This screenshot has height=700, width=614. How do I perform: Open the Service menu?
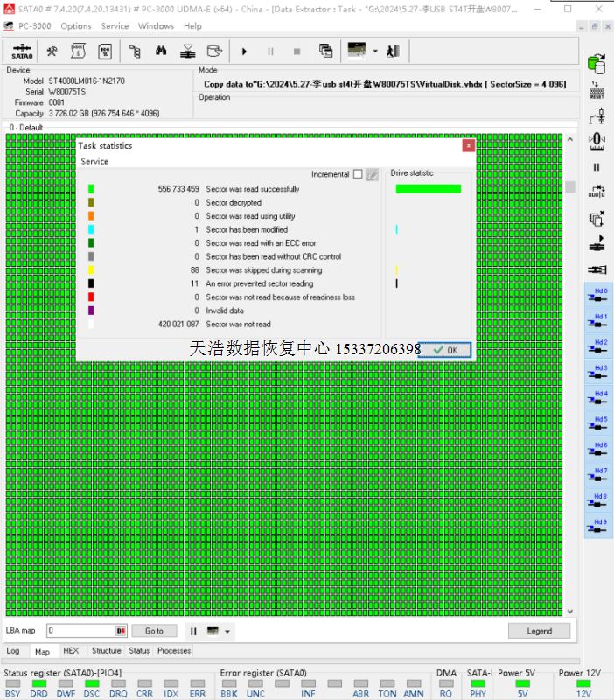[x=115, y=26]
